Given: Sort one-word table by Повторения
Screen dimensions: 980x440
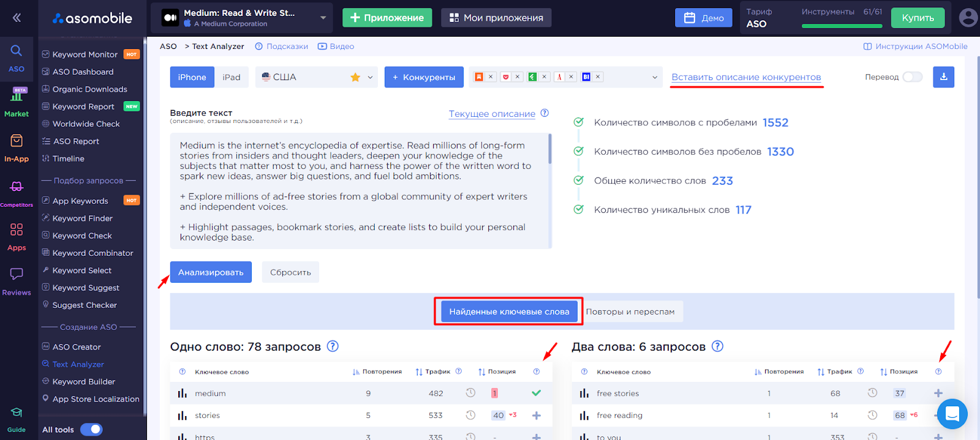Looking at the screenshot, I should point(377,371).
